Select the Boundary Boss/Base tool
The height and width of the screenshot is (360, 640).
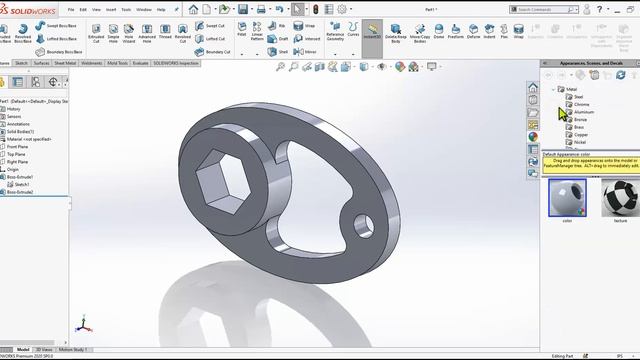[x=59, y=52]
